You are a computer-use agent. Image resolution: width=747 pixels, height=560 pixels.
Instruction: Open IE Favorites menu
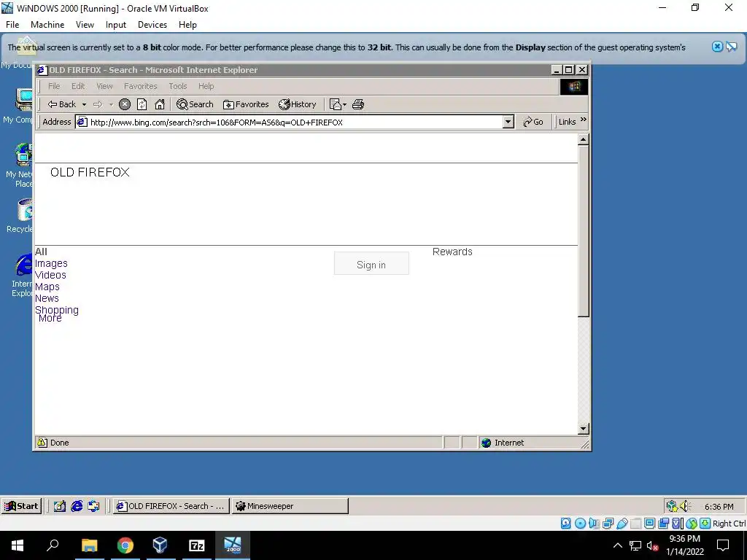141,86
